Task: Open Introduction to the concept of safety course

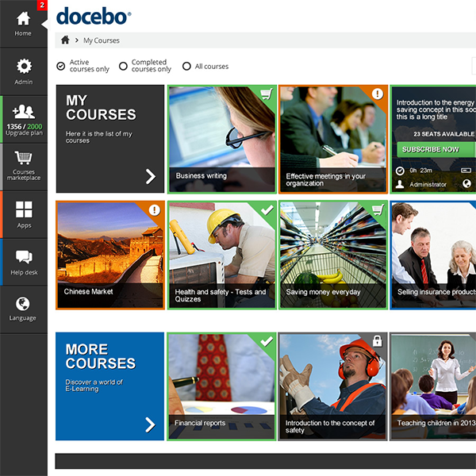Action: 333,385
